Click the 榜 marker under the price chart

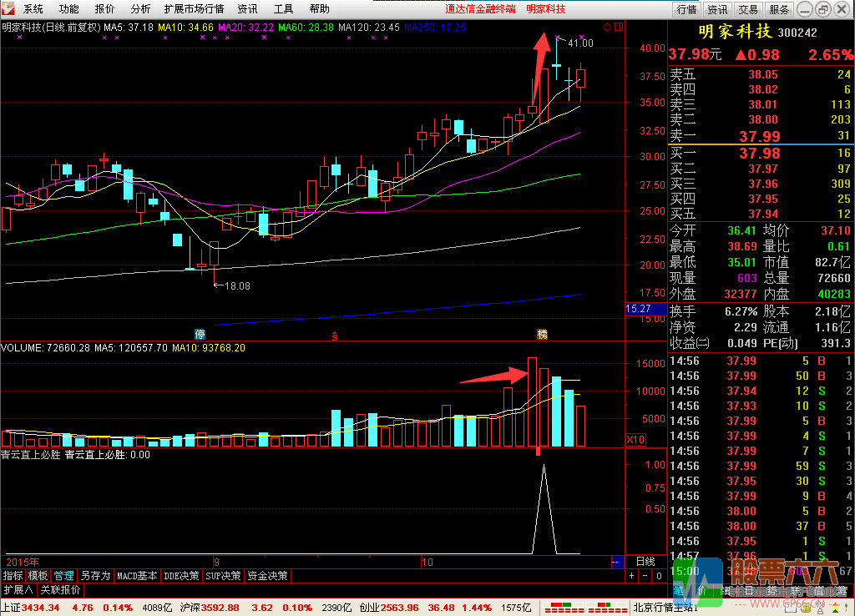pos(542,334)
